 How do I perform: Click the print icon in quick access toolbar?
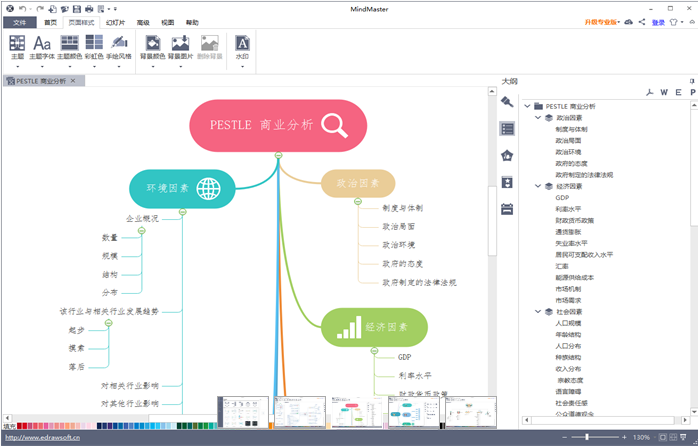pos(89,8)
